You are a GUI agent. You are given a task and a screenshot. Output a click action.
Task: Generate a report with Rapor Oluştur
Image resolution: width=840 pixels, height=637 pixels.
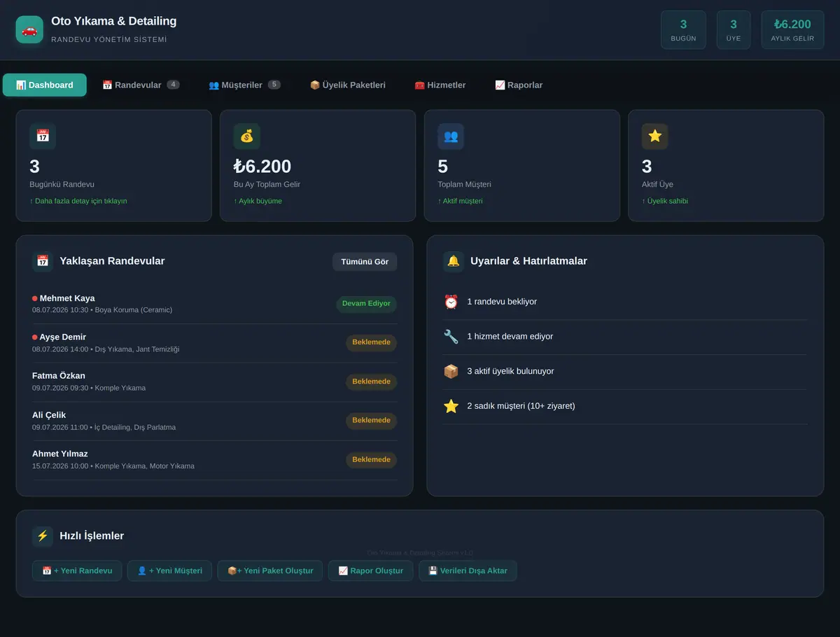[x=371, y=570]
